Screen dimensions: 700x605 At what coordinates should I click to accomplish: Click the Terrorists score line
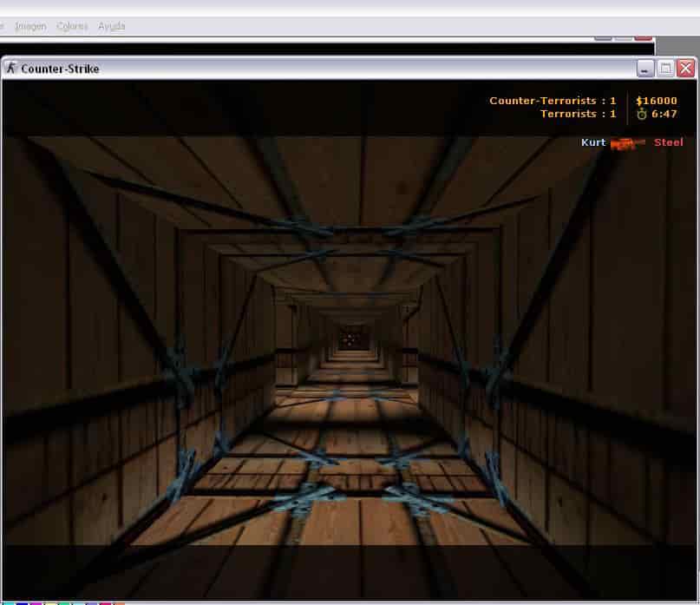coord(578,114)
